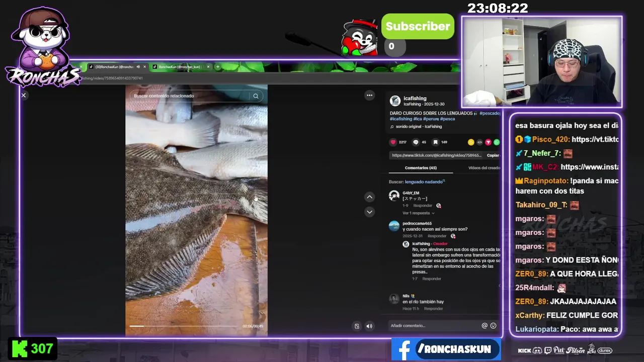Open the emoji picker in comment box
Screen dimensions: 644x362
click(x=493, y=326)
